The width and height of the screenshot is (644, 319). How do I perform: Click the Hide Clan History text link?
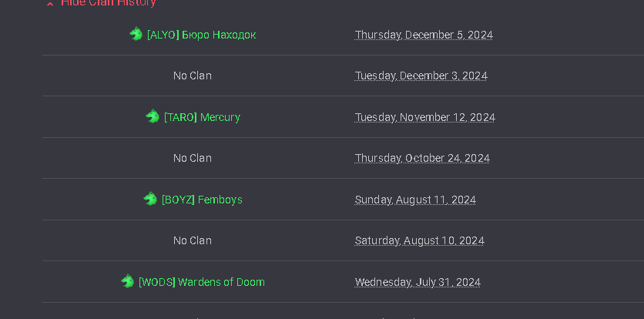click(109, 3)
